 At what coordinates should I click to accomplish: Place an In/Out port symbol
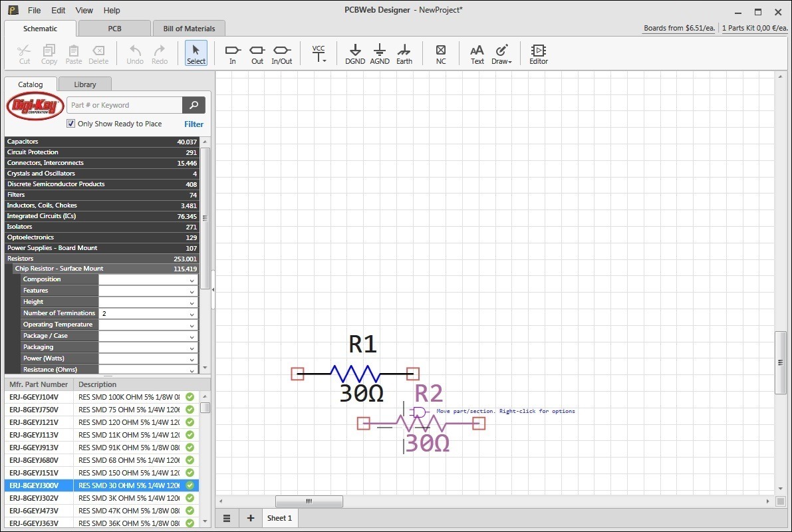[x=282, y=54]
